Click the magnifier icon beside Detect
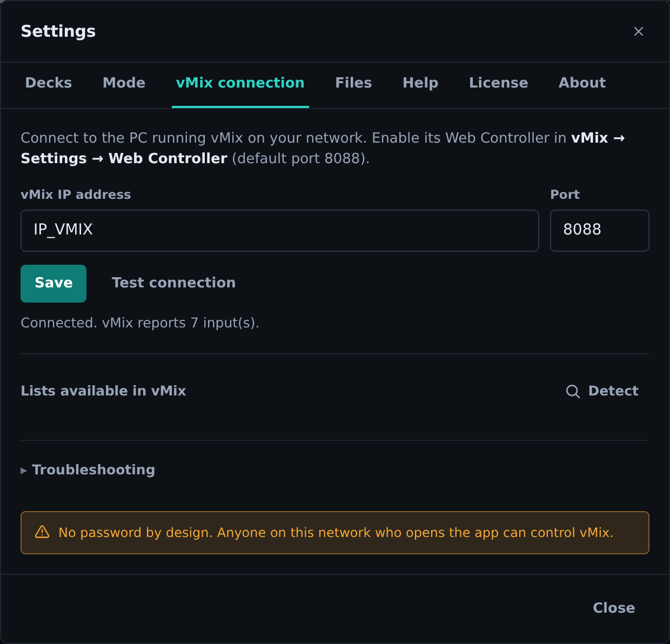 (x=573, y=391)
